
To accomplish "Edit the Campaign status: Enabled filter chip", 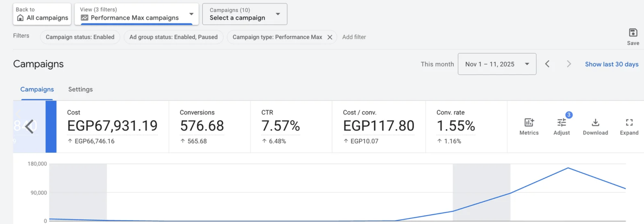I will pyautogui.click(x=80, y=37).
